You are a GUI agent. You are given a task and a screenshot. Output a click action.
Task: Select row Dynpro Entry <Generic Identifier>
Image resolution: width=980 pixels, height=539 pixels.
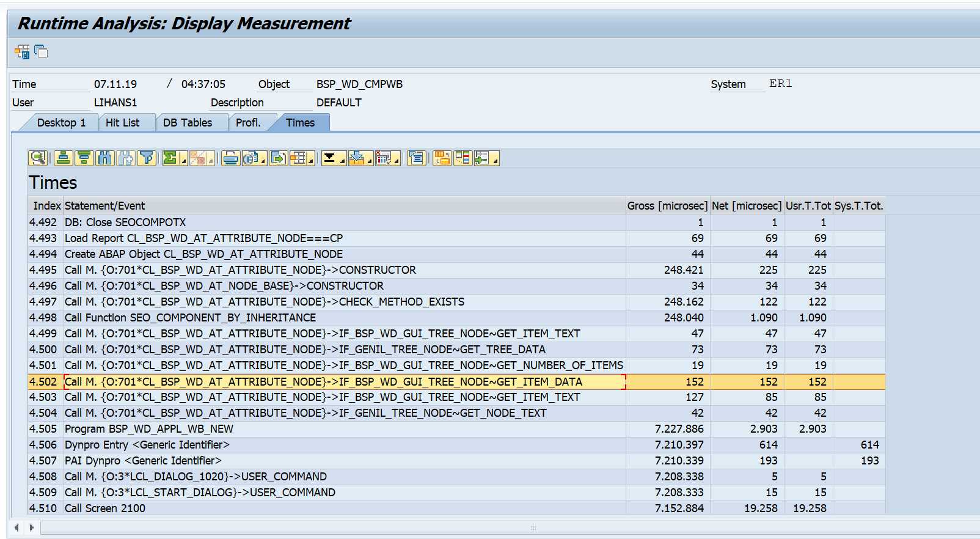(x=456, y=445)
